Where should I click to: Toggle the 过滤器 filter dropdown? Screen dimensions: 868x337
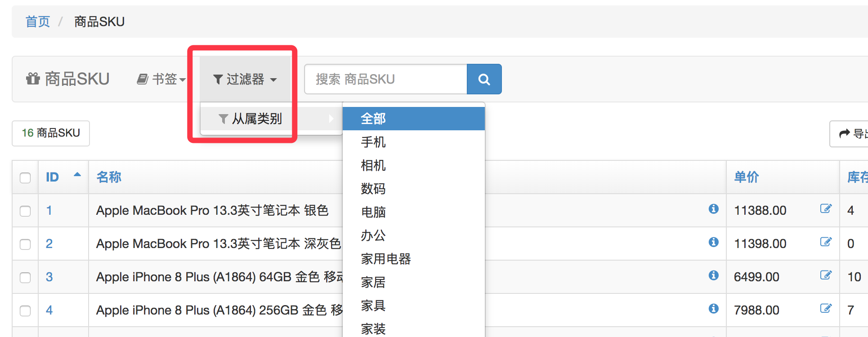tap(245, 79)
